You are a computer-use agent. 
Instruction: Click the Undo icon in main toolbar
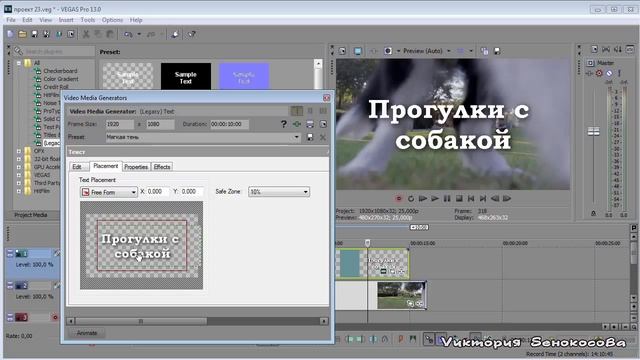pos(128,34)
